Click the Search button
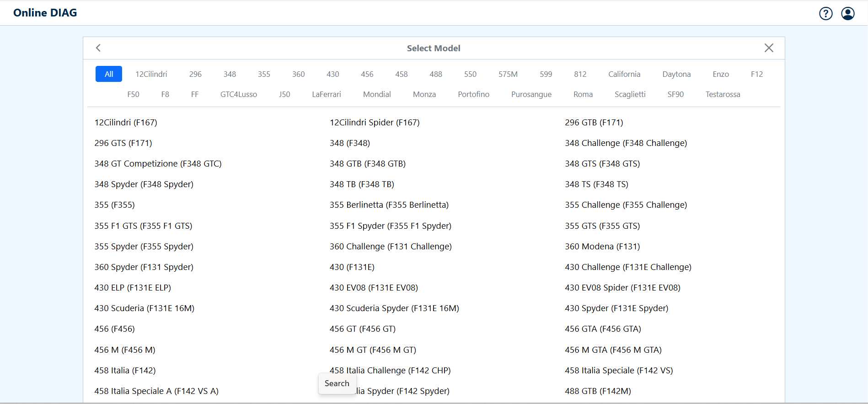The image size is (868, 404). tap(337, 383)
